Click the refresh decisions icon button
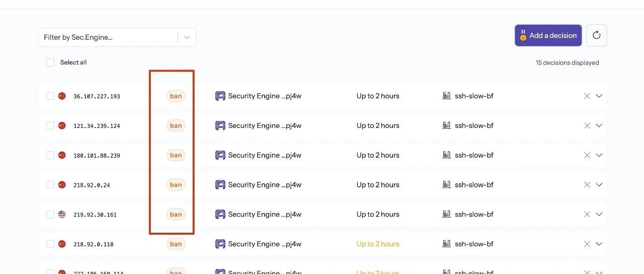This screenshot has height=274, width=644. point(596,35)
